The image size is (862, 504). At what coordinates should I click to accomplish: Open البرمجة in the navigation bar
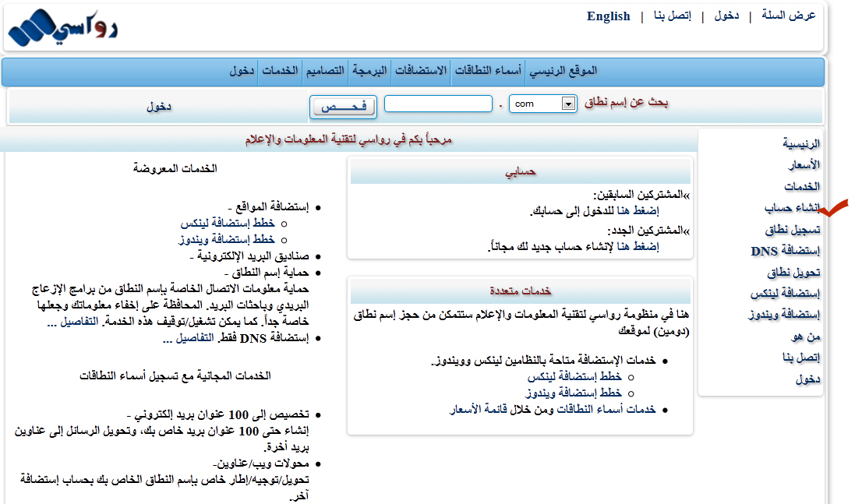pos(369,71)
